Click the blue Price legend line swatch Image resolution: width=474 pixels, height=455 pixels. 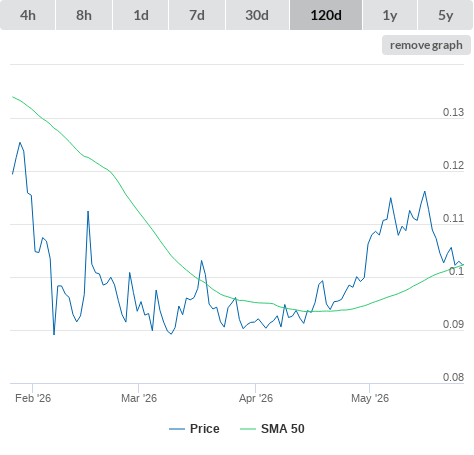click(x=177, y=429)
